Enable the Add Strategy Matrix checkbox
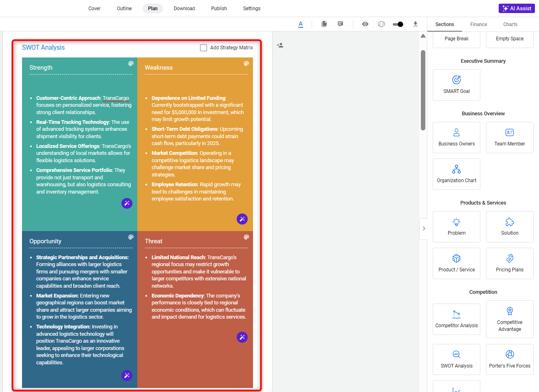539x392 pixels. tap(204, 48)
